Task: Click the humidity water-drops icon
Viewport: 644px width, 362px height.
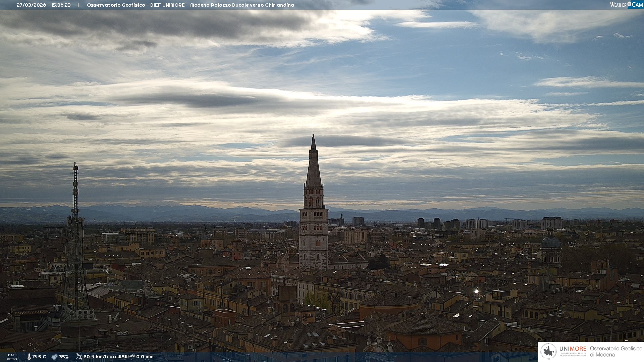Action: (54, 357)
